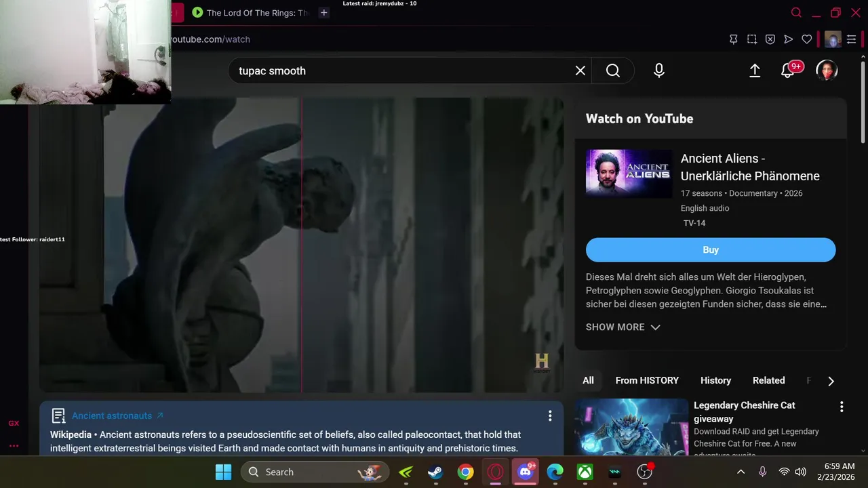868x488 pixels.
Task: Open the YouTube account avatar menu
Action: click(827, 70)
